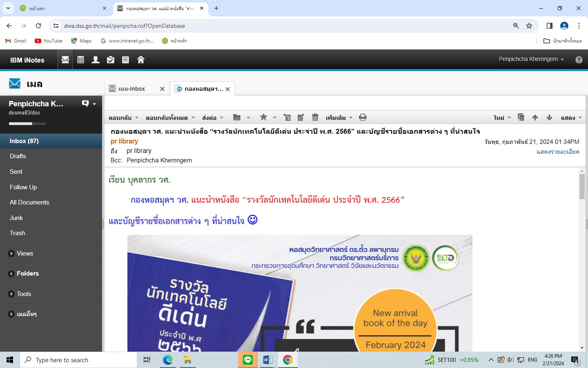Go to previous message with up arrow

535,117
